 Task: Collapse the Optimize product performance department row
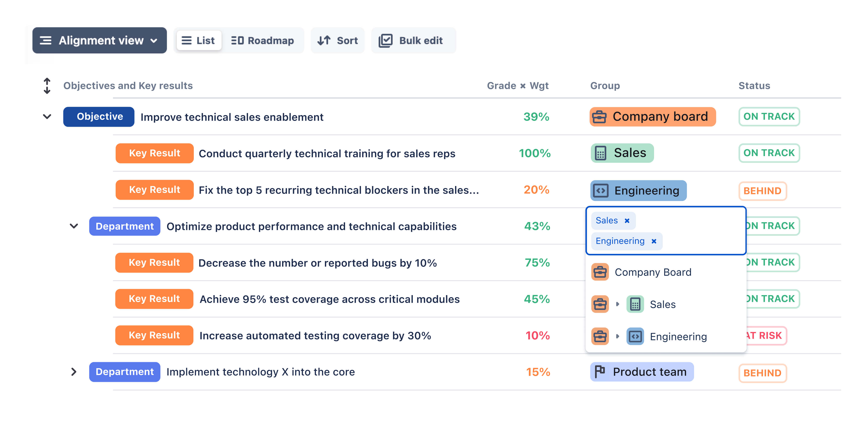74,226
